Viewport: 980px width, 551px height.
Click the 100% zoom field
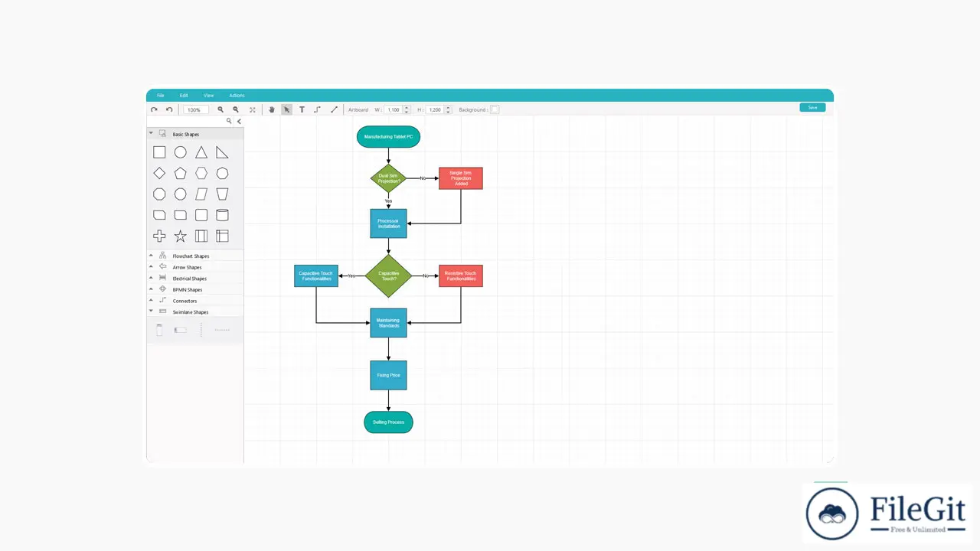pos(196,109)
